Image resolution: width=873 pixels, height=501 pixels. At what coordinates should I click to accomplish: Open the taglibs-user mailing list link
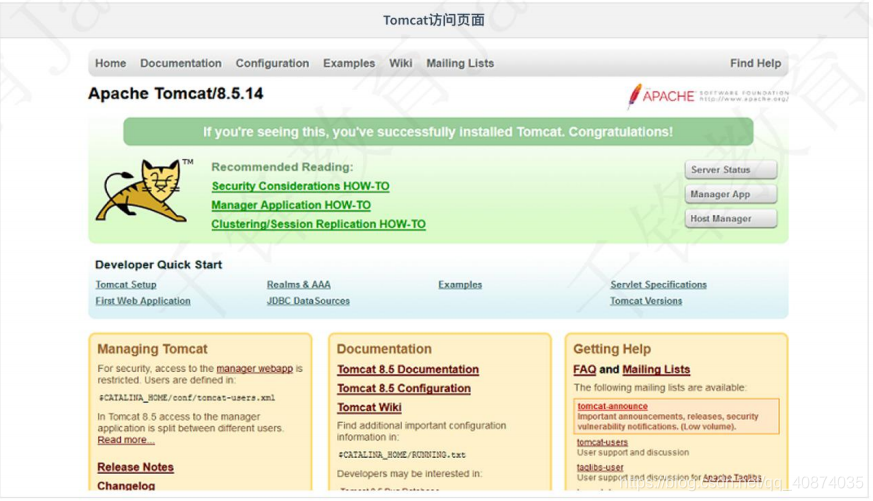point(600,468)
